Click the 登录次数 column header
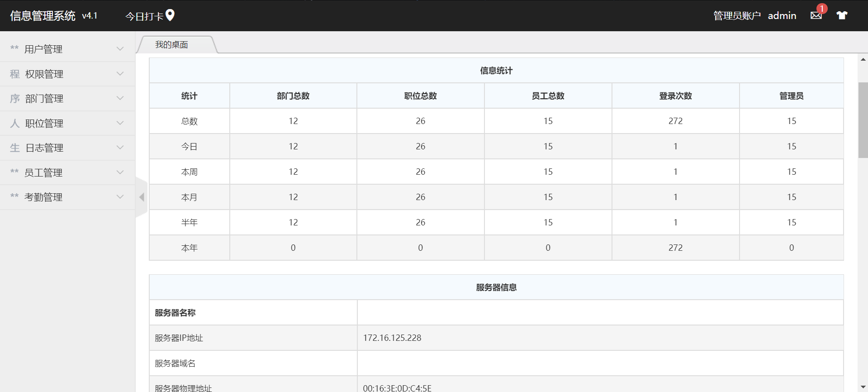The width and height of the screenshot is (868, 392). (676, 96)
